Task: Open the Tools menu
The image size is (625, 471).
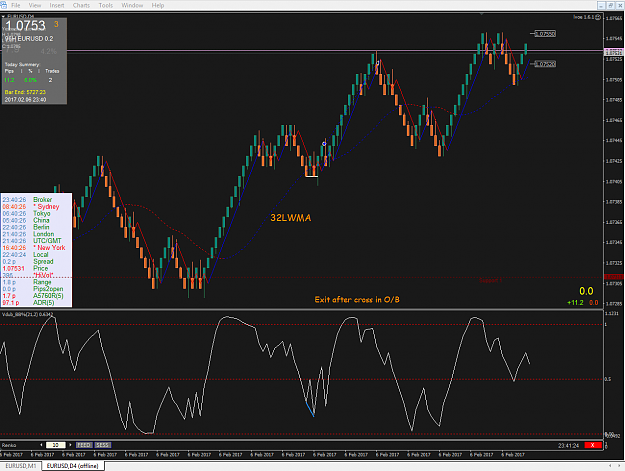Action: 106,5
